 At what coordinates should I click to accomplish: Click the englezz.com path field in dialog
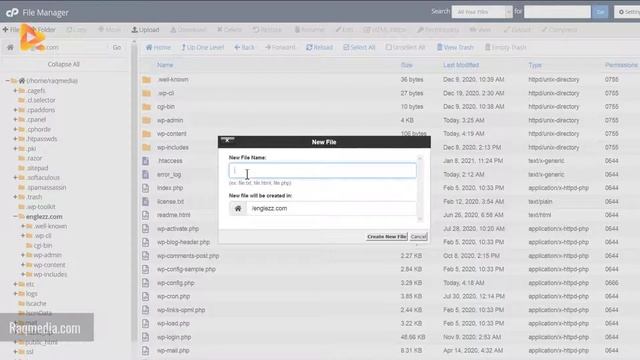coord(331,209)
